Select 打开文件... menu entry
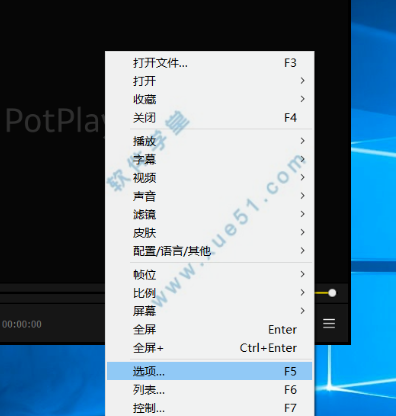This screenshot has width=396, height=416. tap(209, 63)
